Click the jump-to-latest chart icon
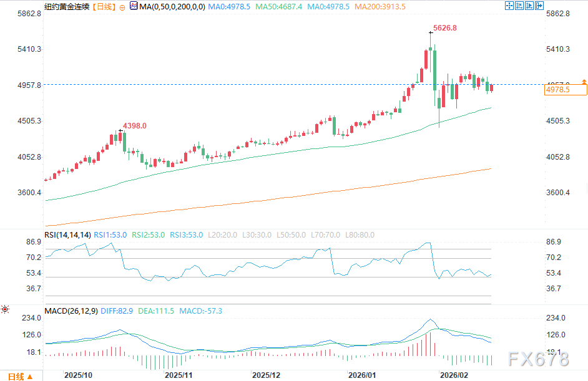 coord(530,6)
